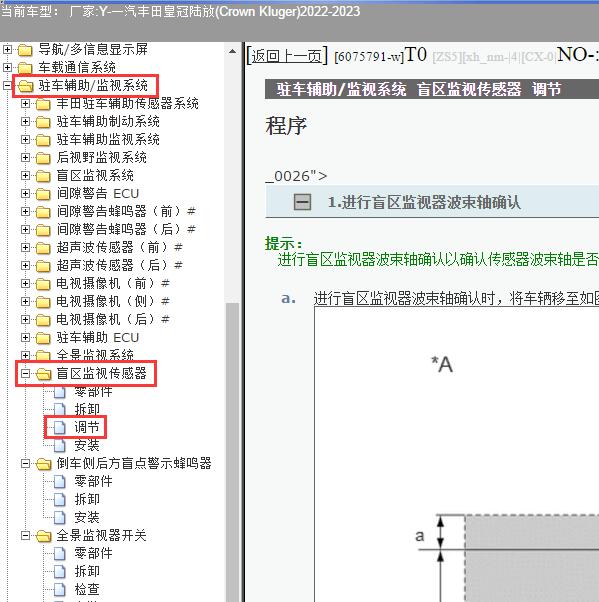Click the 驻车辅助/监视系统 盲区监视传感器 调节 title bar

tap(432, 89)
